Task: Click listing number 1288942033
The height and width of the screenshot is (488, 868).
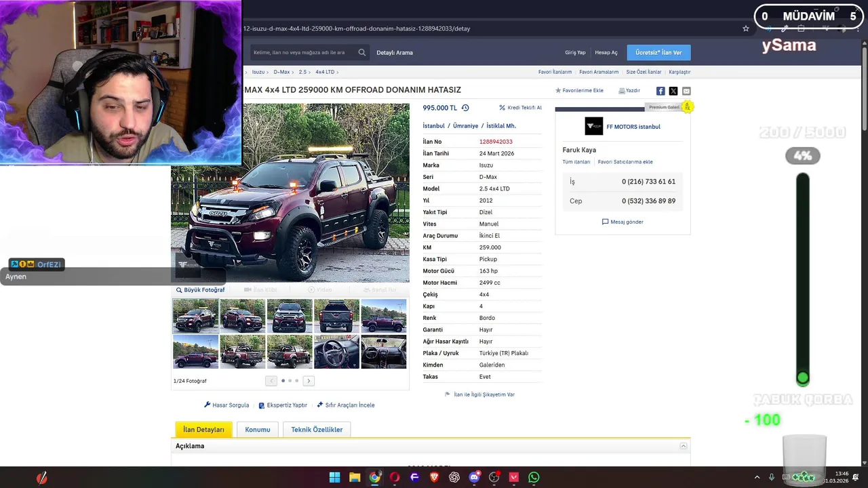Action: click(496, 142)
